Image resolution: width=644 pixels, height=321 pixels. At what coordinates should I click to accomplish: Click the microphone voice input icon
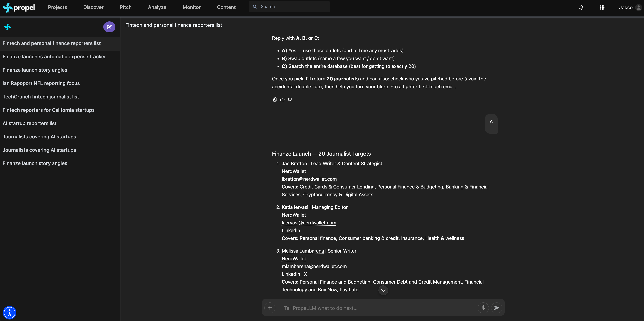point(483,308)
